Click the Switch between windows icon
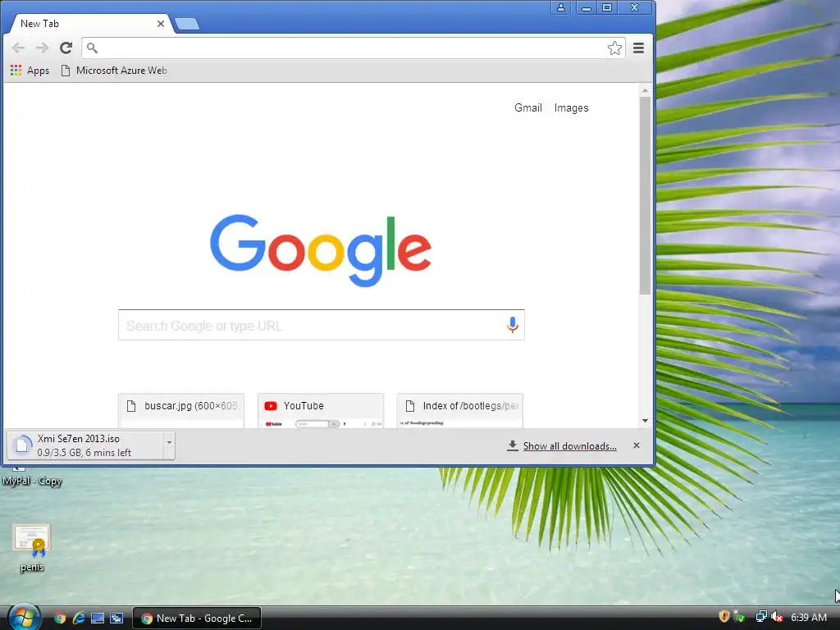Image resolution: width=840 pixels, height=630 pixels. click(x=116, y=618)
